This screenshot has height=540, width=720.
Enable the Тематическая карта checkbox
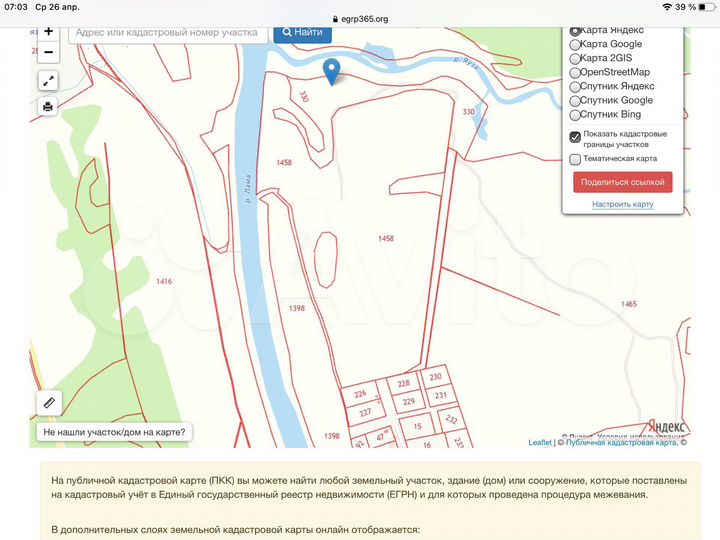(x=575, y=159)
